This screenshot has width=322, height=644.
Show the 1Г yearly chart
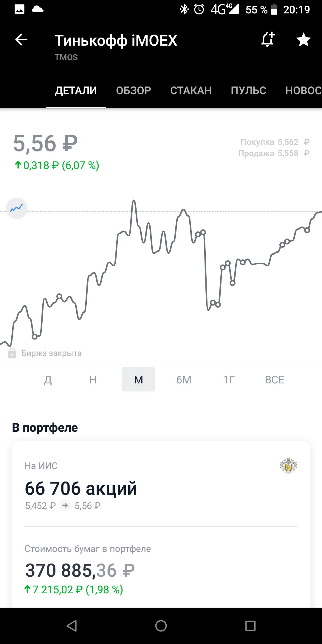(229, 380)
